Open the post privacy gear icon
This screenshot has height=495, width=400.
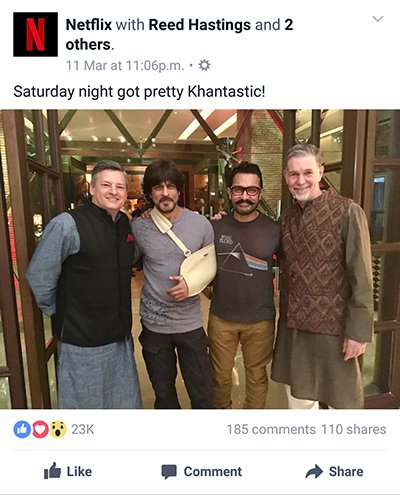(204, 65)
